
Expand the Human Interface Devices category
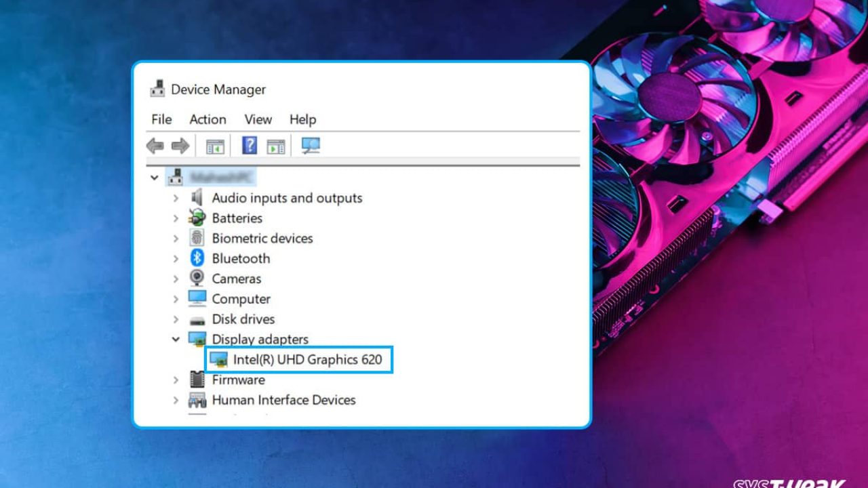pos(176,400)
